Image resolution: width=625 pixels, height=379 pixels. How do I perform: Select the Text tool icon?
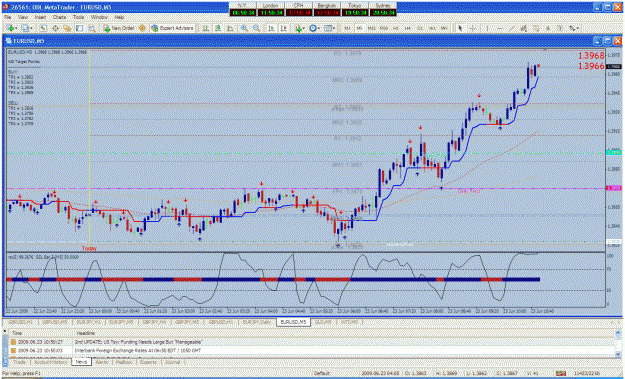(548, 28)
